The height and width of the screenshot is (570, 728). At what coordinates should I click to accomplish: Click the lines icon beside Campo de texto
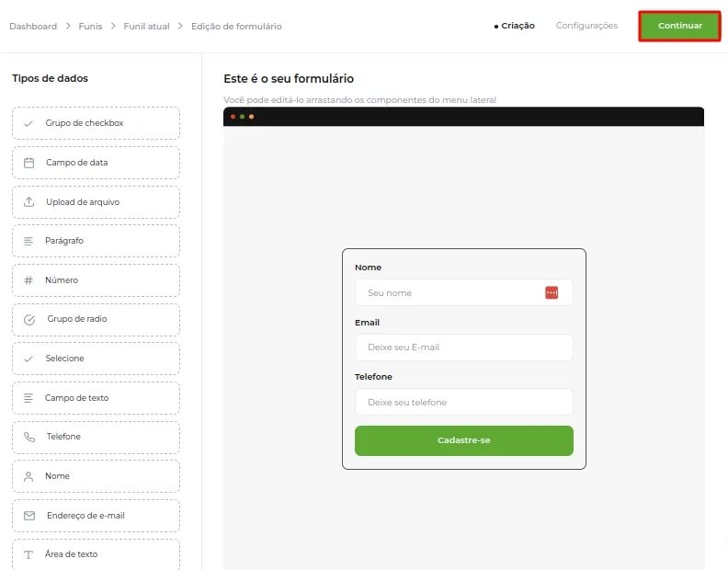tap(28, 398)
